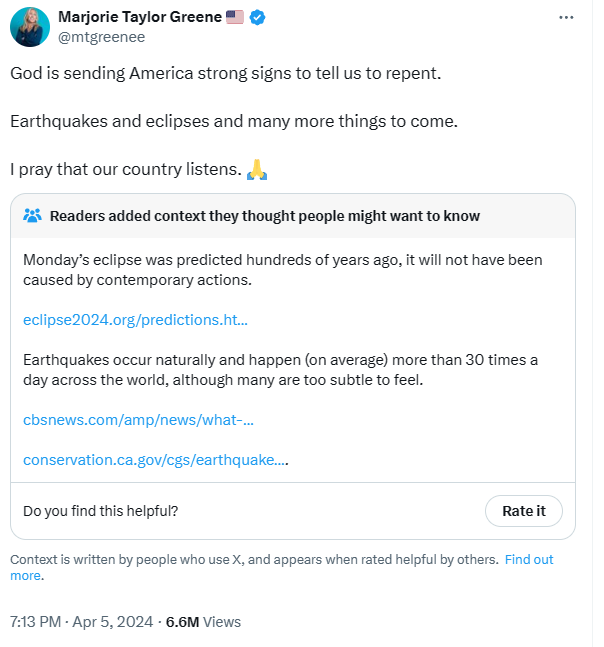The width and height of the screenshot is (604, 647).
Task: Click the tweet text about repenting
Action: (225, 73)
